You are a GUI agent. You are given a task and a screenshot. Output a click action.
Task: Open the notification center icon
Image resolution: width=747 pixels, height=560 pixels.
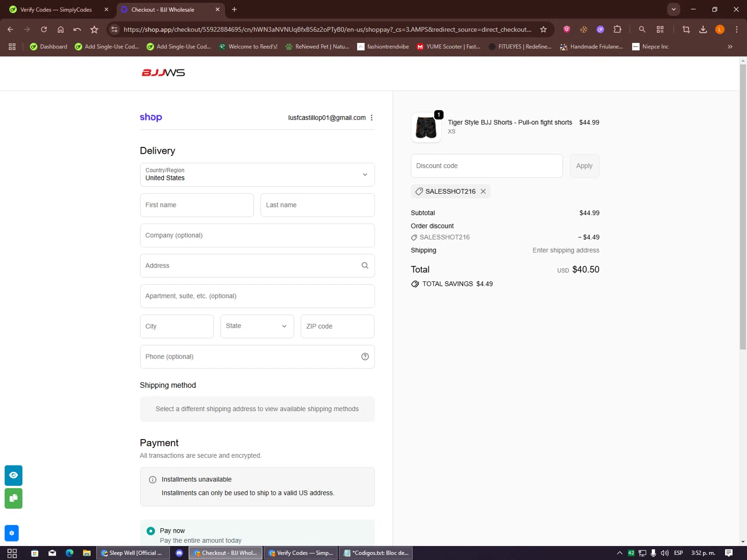pyautogui.click(x=729, y=553)
